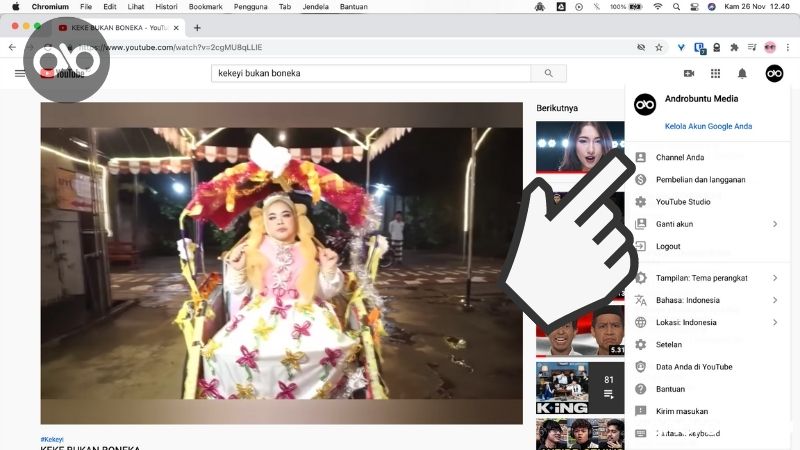The height and width of the screenshot is (450, 800).
Task: Click the YouTube Studio gear icon
Action: 640,202
